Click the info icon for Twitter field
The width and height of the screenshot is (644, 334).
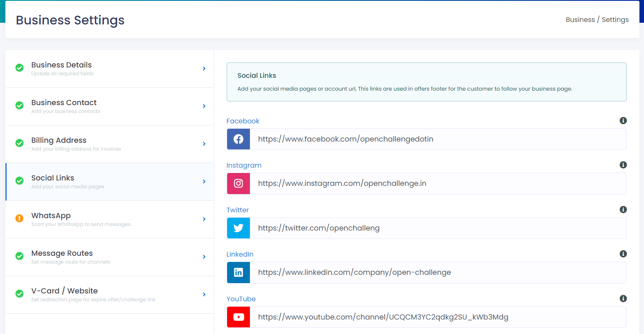(x=623, y=209)
